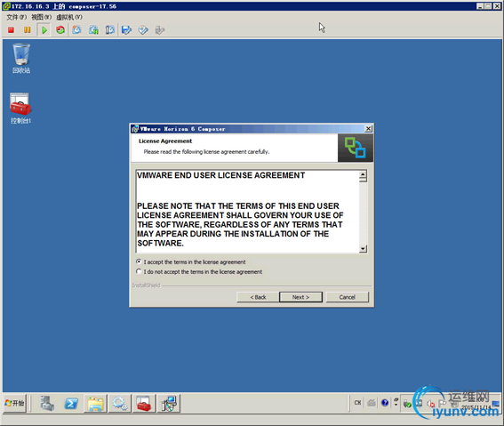
Task: Click the green-checkmark device tray icon
Action: click(407, 404)
